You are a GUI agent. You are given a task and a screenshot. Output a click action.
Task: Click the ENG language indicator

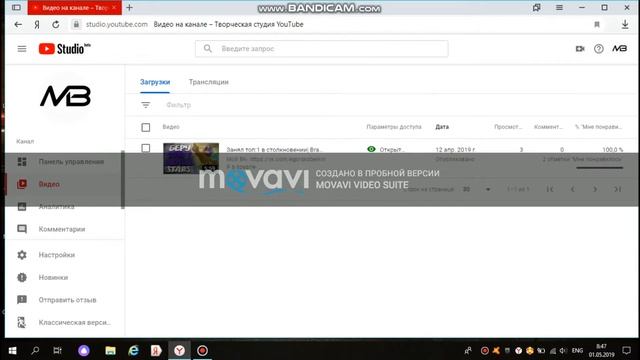click(577, 351)
